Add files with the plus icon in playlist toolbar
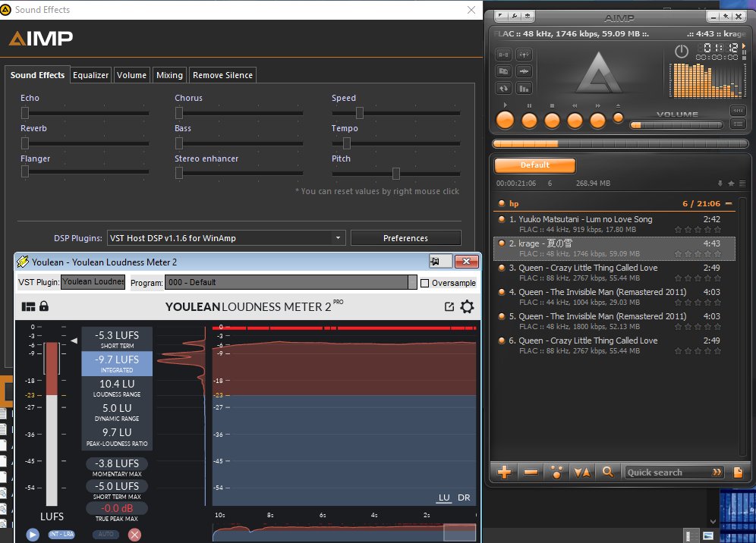The width and height of the screenshot is (756, 543). pos(504,472)
